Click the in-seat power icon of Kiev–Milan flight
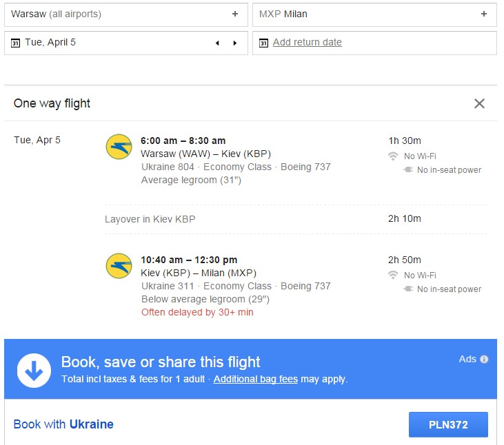This screenshot has width=504, height=445. pos(408,289)
